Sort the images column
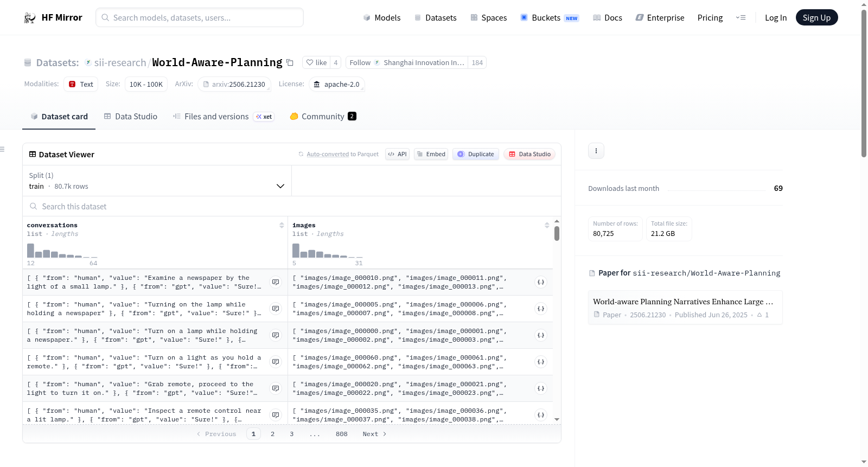Viewport: 868px width, 467px height. point(547,225)
